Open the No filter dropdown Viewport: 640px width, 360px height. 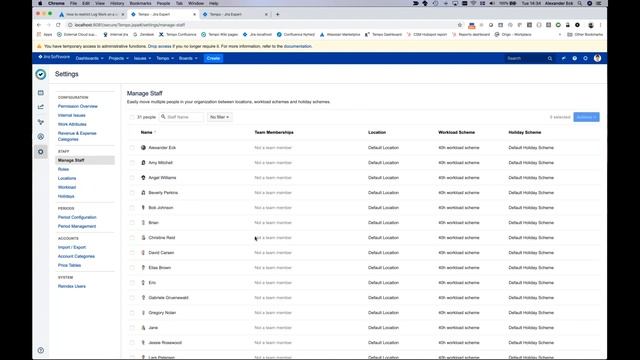(x=219, y=117)
